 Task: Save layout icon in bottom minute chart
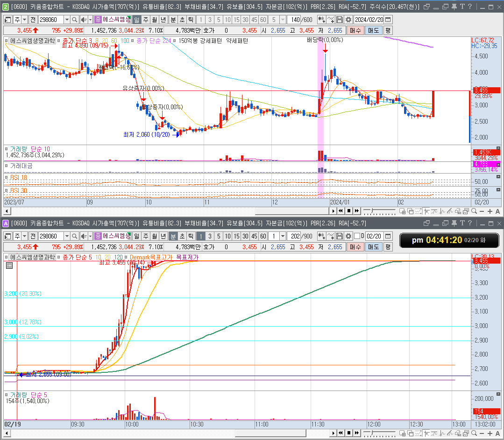340,237
